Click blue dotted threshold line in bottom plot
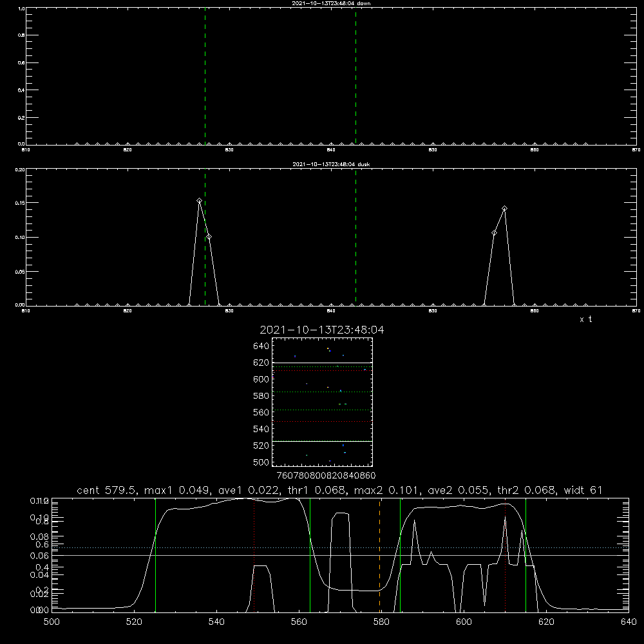This screenshot has width=644, height=644. tap(340, 548)
